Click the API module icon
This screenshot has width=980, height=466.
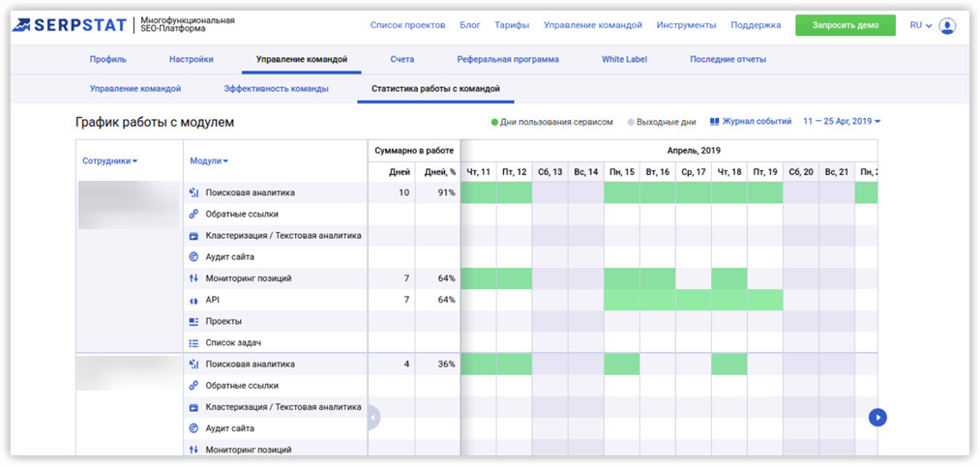click(x=193, y=300)
